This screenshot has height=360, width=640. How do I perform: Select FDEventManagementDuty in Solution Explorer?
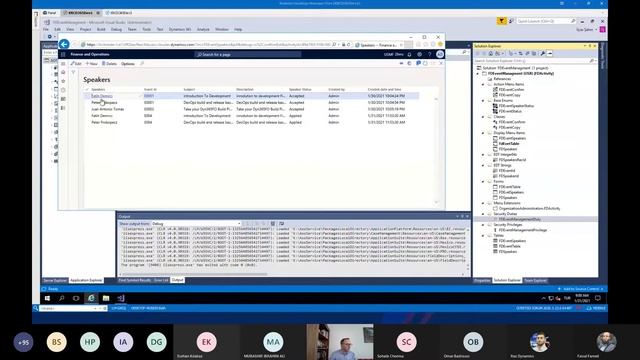pos(519,219)
